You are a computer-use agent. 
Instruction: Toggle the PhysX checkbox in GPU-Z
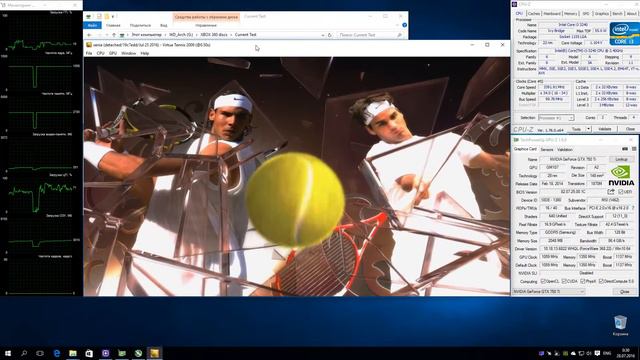pos(583,282)
